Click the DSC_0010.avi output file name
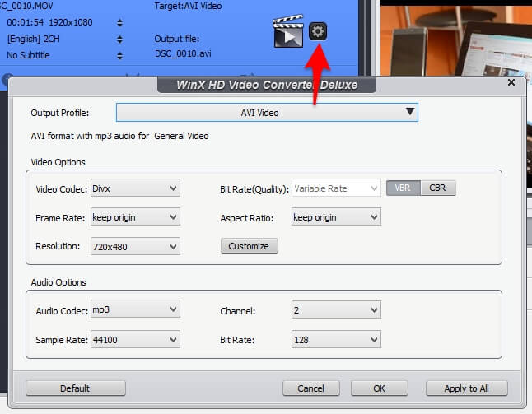Image resolution: width=532 pixels, height=414 pixels. pyautogui.click(x=183, y=53)
